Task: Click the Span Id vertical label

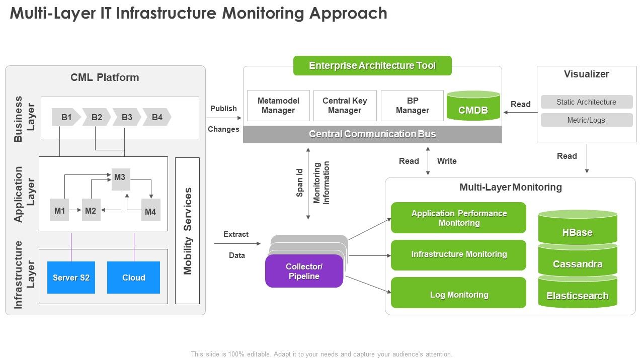Action: pos(300,183)
